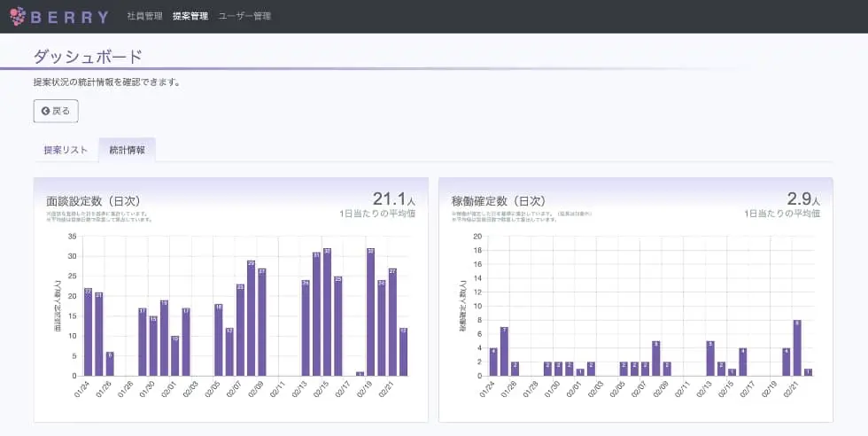868x436 pixels.
Task: Open the 社員管理 menu
Action: coord(145,16)
